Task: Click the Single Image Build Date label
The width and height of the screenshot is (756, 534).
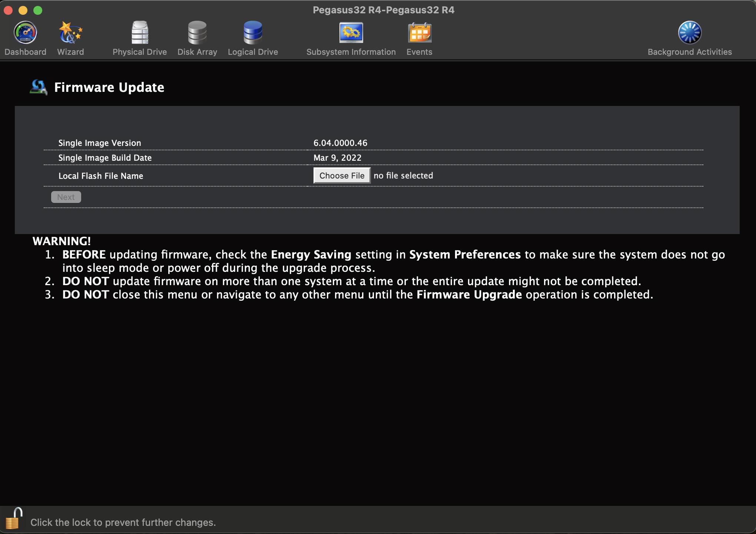Action: 105,158
